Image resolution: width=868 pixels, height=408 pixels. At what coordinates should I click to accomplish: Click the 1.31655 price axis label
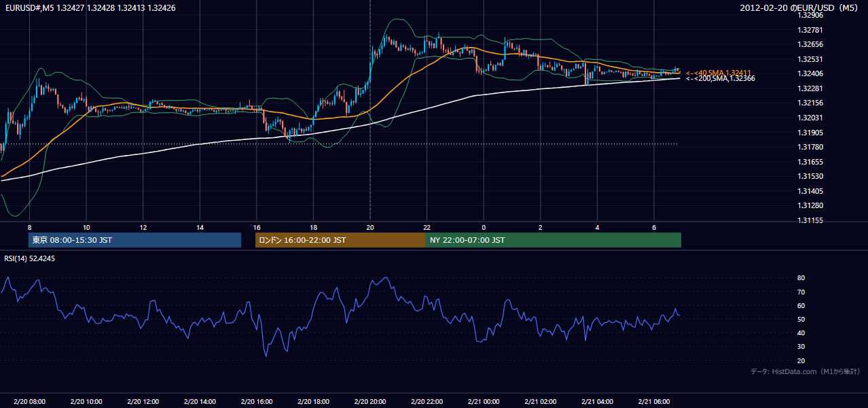[x=810, y=162]
